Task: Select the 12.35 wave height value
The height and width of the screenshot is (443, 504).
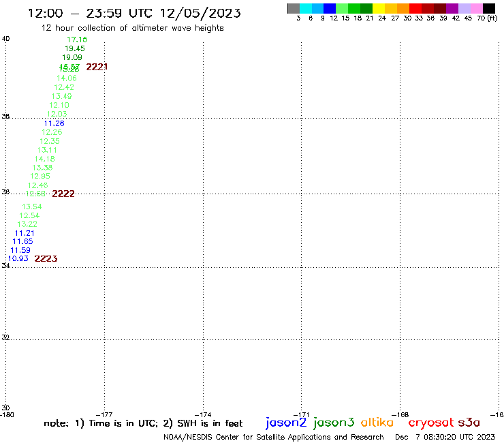Action: click(x=50, y=141)
